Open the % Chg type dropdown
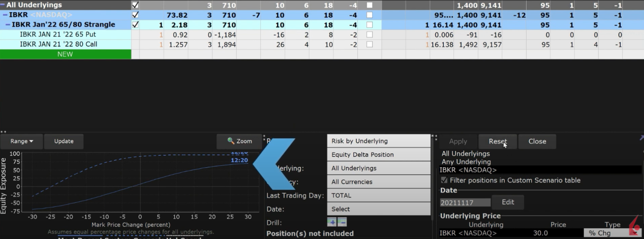The height and width of the screenshot is (239, 644). click(x=606, y=233)
